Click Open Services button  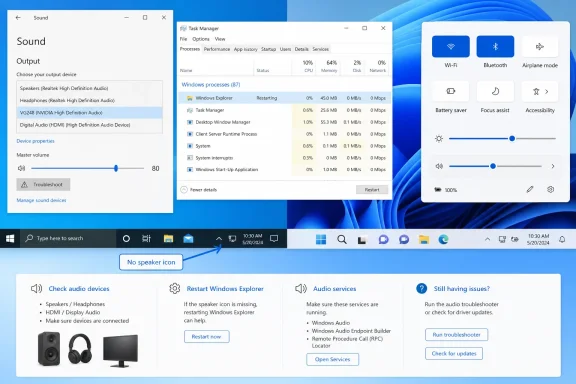pyautogui.click(x=332, y=359)
